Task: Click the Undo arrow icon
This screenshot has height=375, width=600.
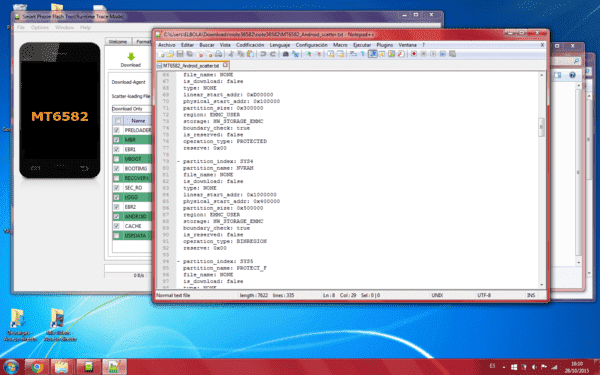Action: click(x=263, y=54)
